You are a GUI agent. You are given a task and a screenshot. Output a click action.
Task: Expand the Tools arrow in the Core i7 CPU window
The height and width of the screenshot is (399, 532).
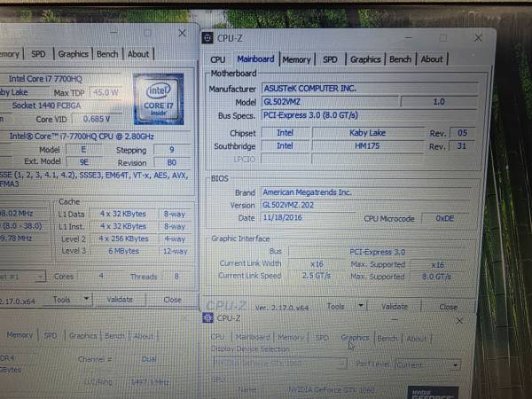click(x=89, y=300)
